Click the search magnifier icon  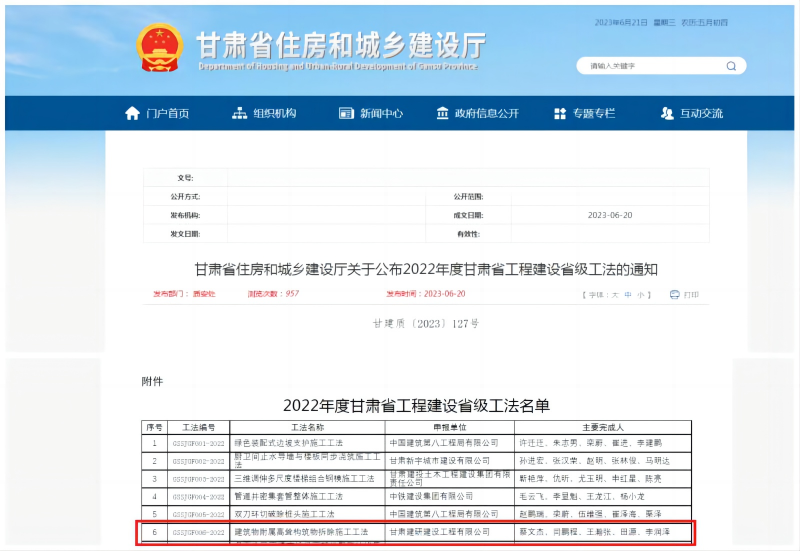[x=731, y=66]
